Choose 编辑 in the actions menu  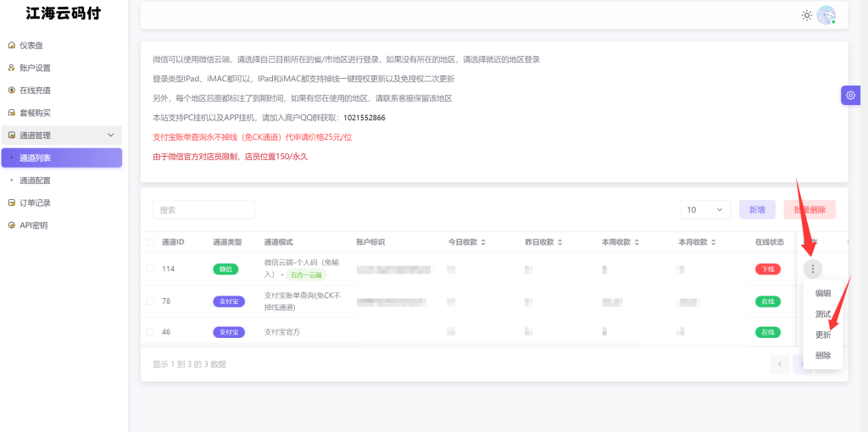point(822,293)
